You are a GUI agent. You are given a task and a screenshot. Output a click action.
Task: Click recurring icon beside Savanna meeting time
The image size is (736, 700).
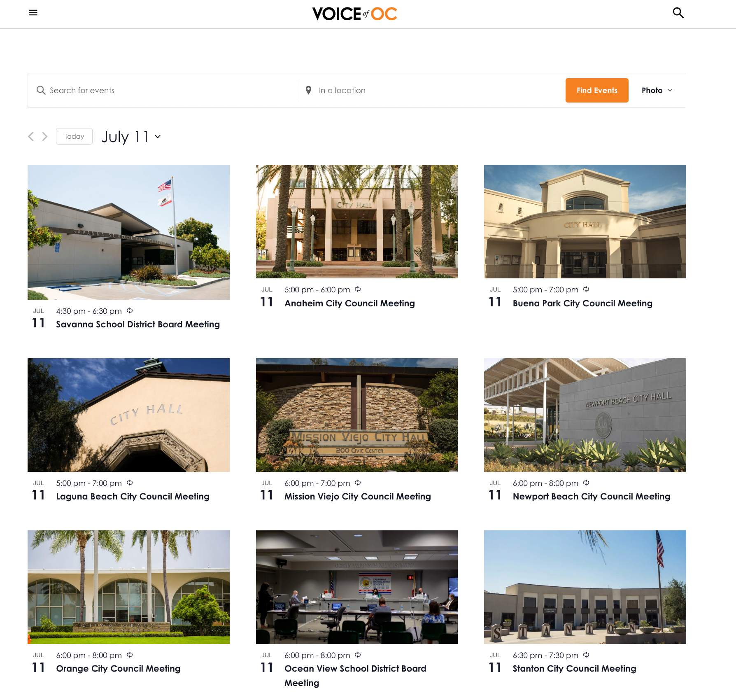point(130,310)
